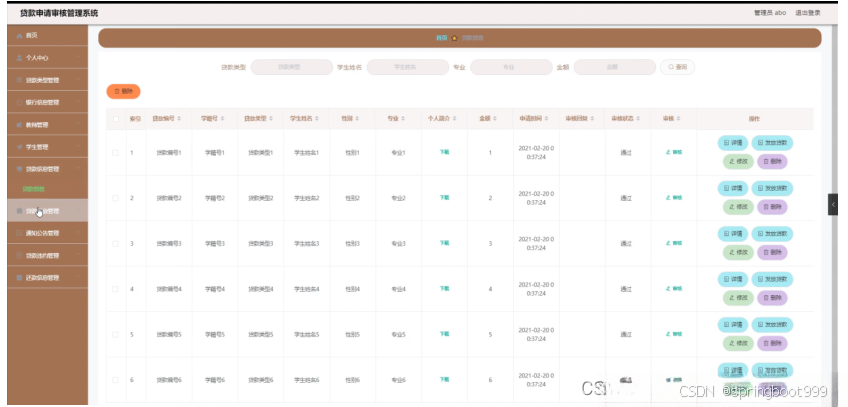848x407 pixels.
Task: Click the icon beside 银行信息管理
Action: pyautogui.click(x=19, y=102)
